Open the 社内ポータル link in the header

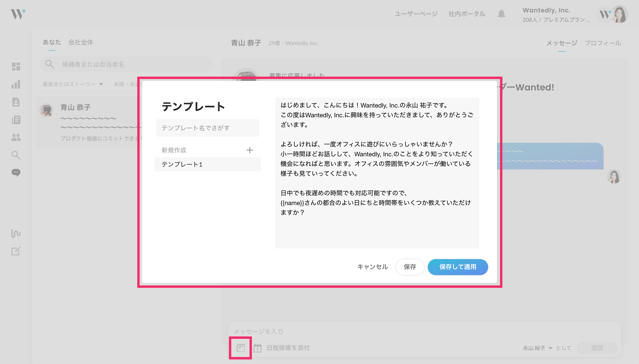click(x=467, y=14)
